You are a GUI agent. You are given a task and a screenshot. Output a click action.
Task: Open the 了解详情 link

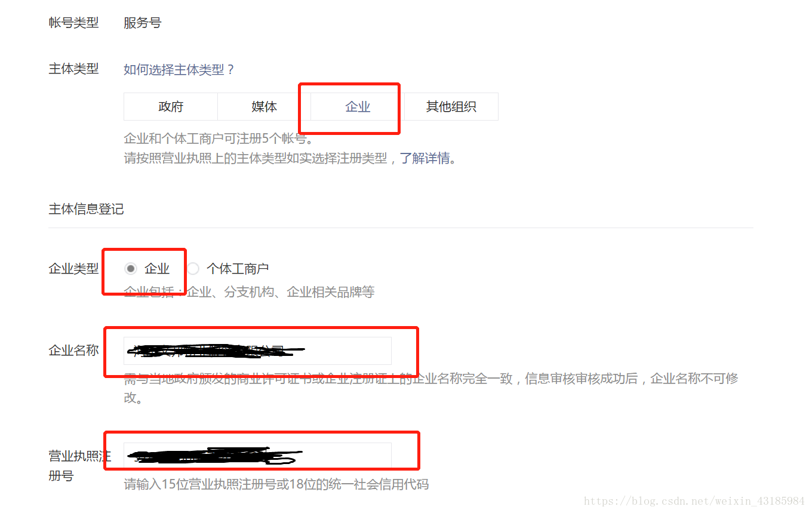pos(425,159)
